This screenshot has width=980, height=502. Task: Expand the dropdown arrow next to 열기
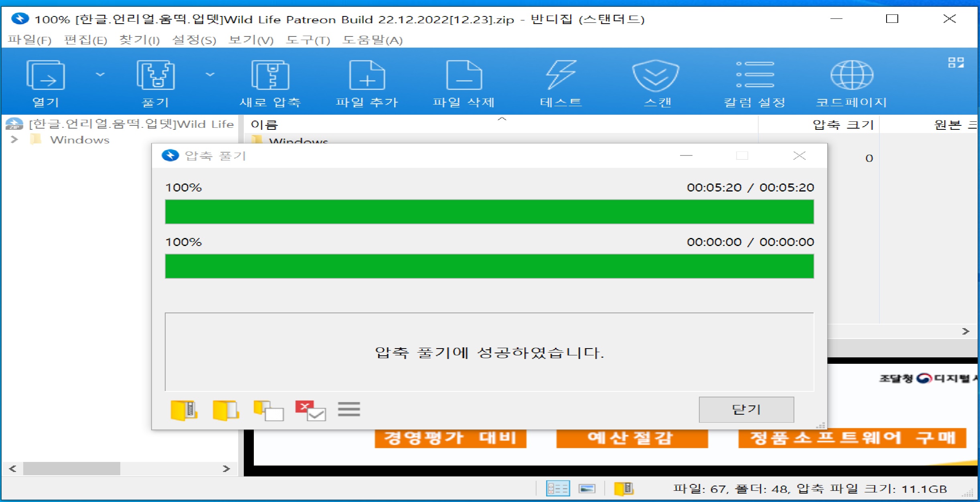tap(100, 75)
